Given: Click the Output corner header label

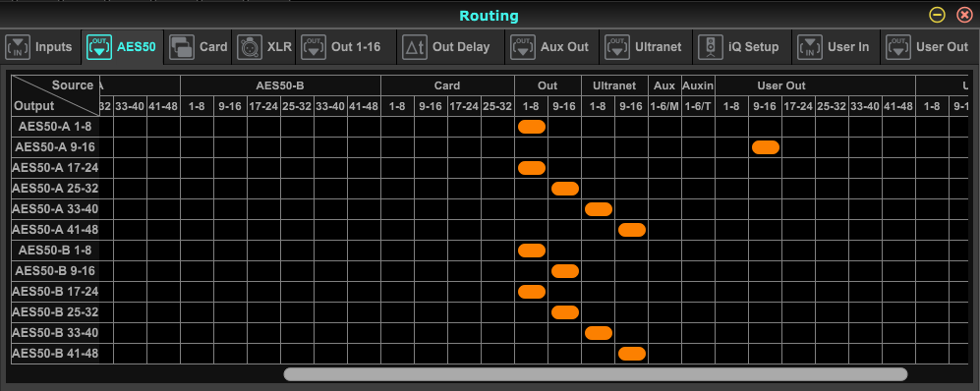Looking at the screenshot, I should (x=34, y=106).
